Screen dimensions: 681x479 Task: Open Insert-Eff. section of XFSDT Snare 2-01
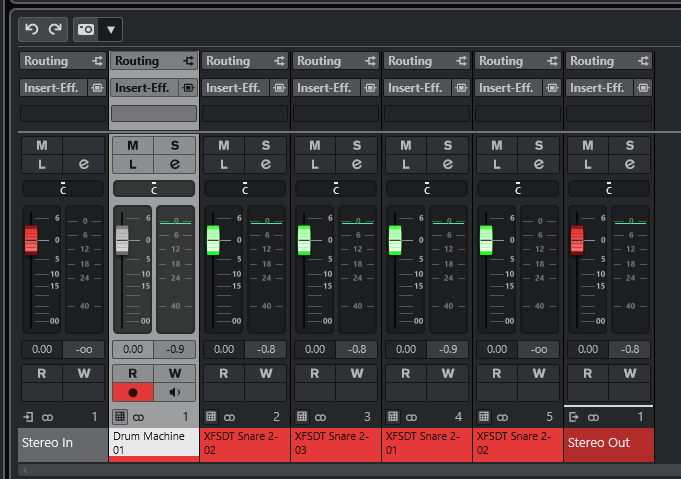pyautogui.click(x=417, y=88)
